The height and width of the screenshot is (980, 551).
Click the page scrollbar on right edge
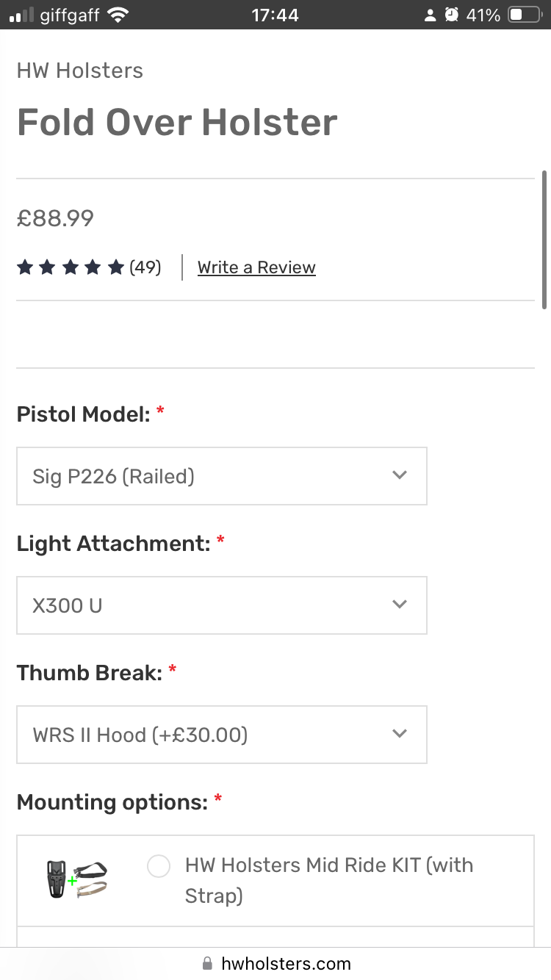coord(544,239)
